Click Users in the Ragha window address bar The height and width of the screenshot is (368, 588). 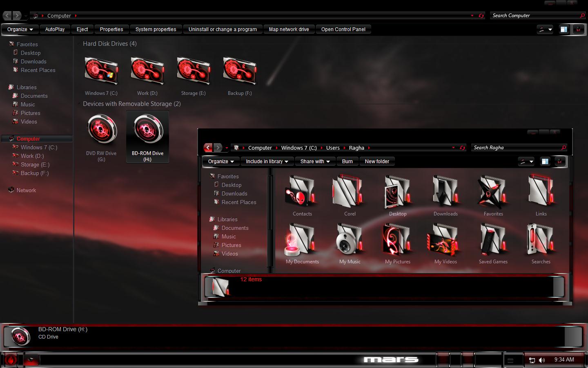point(333,148)
